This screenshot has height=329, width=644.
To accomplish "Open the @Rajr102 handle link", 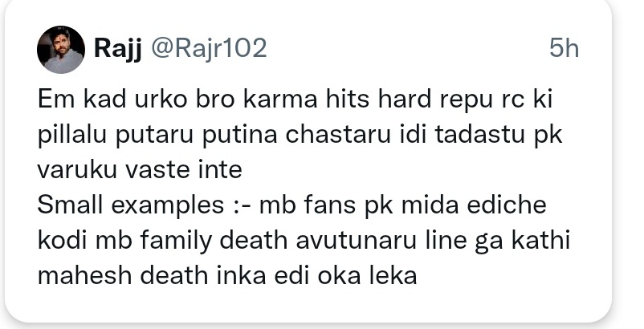I will (209, 48).
